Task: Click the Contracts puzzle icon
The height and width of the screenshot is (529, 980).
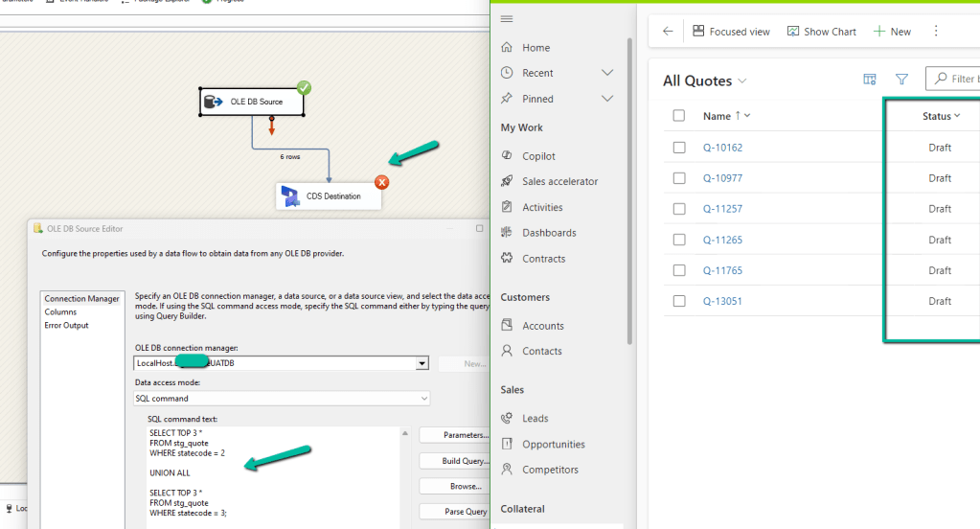Action: click(x=507, y=258)
